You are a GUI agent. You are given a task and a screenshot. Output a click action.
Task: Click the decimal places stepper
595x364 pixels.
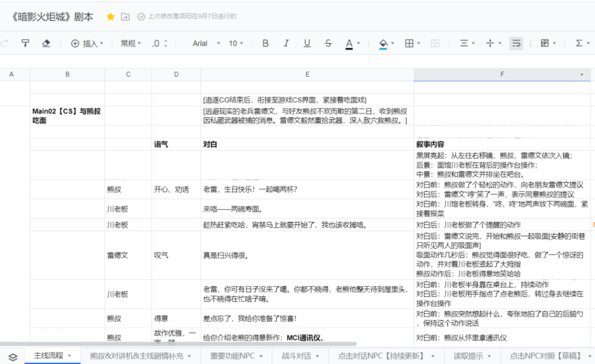pyautogui.click(x=166, y=43)
